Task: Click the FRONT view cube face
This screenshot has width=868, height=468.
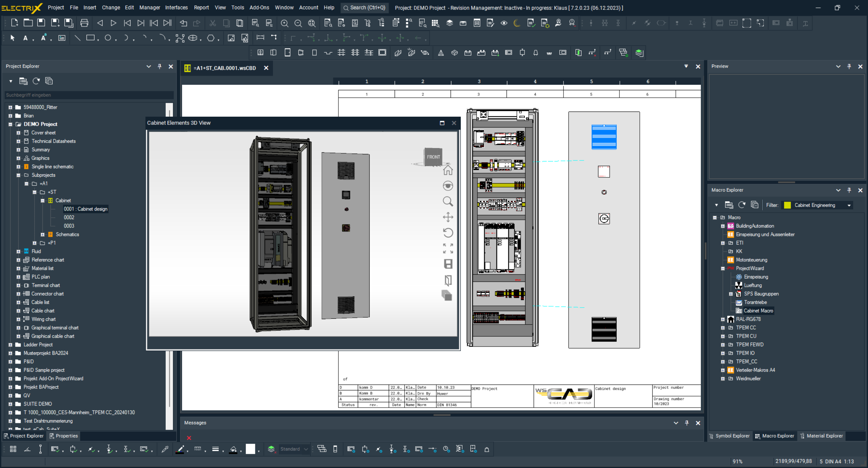Action: [x=433, y=157]
